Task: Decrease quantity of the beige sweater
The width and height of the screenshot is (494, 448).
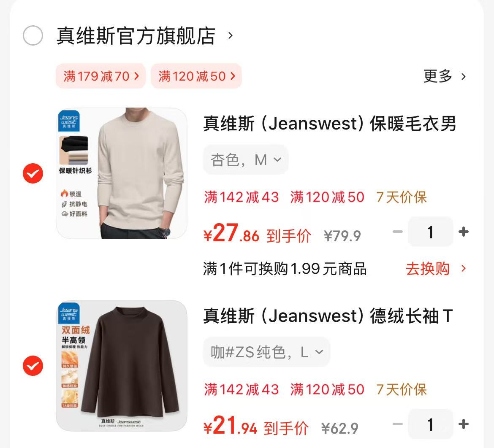Action: (x=398, y=232)
